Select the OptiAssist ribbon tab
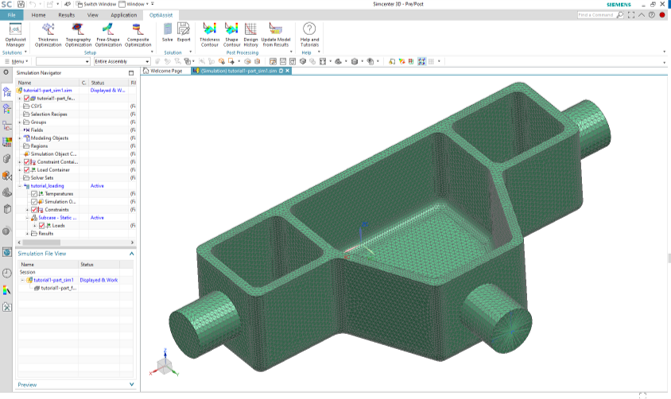This screenshot has width=671, height=399. click(x=161, y=15)
